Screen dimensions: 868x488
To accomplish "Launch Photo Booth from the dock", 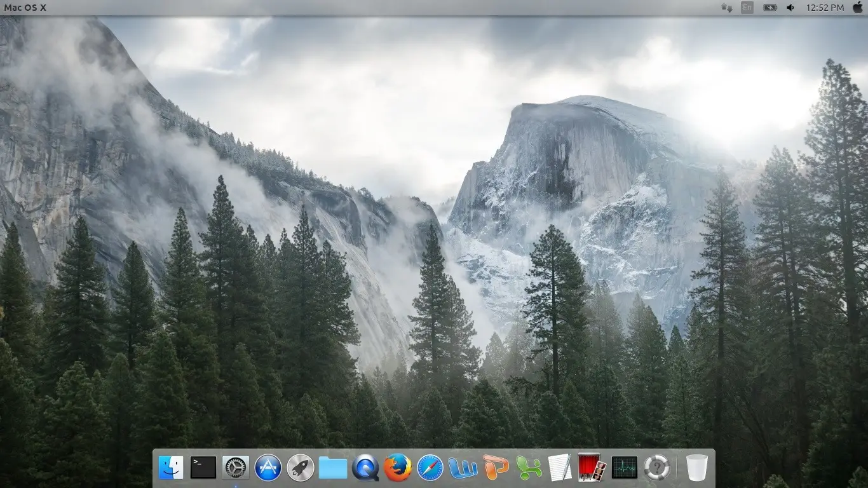I will 592,468.
